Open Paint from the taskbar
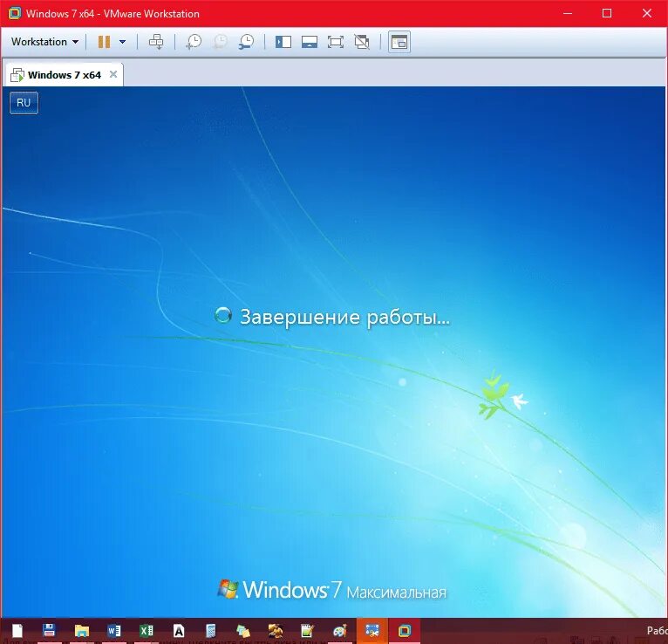 click(x=339, y=631)
